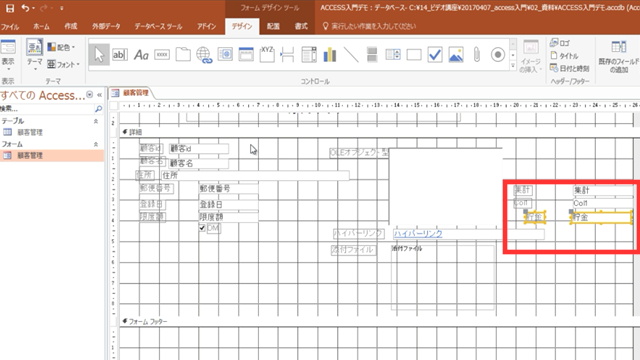Image resolution: width=640 pixels, height=360 pixels.
Task: Choose the Chart control icon
Action: pos(329,55)
